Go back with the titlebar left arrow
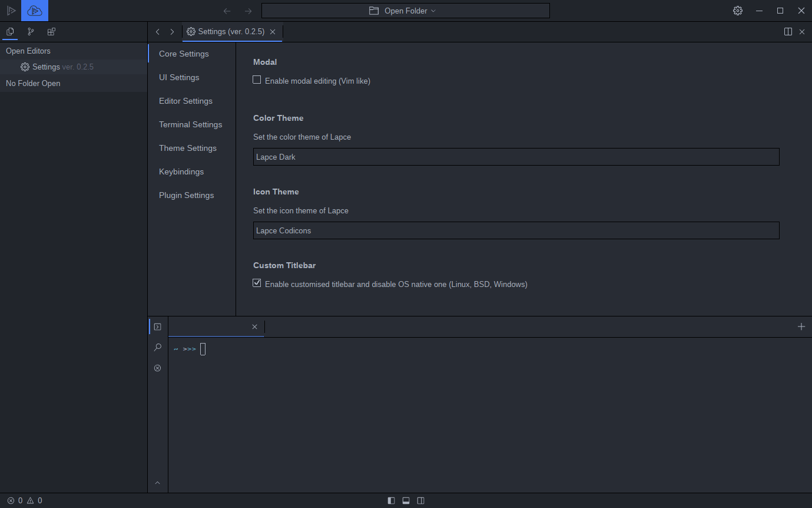The image size is (812, 508). pos(227,11)
